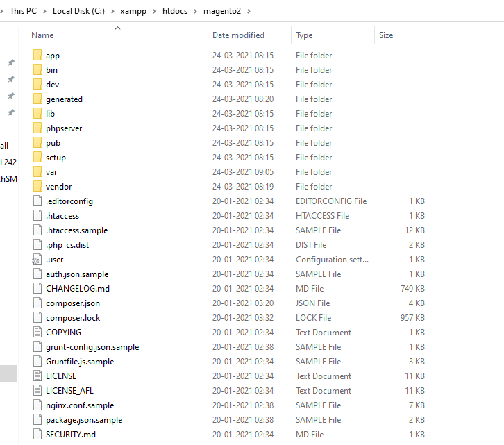Select grunt-config.json.sample file name
Image resolution: width=504 pixels, height=445 pixels.
coord(92,347)
